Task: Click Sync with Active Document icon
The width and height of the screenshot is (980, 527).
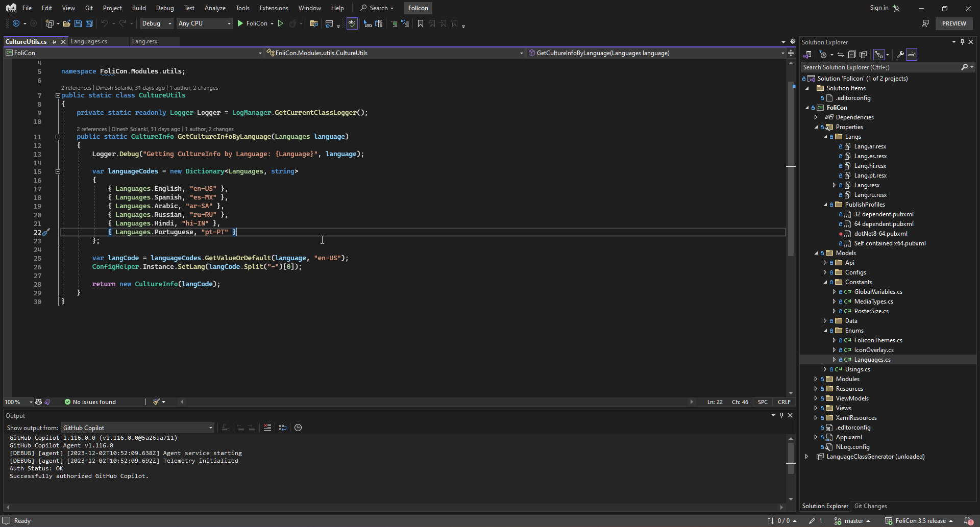Action: pyautogui.click(x=841, y=55)
